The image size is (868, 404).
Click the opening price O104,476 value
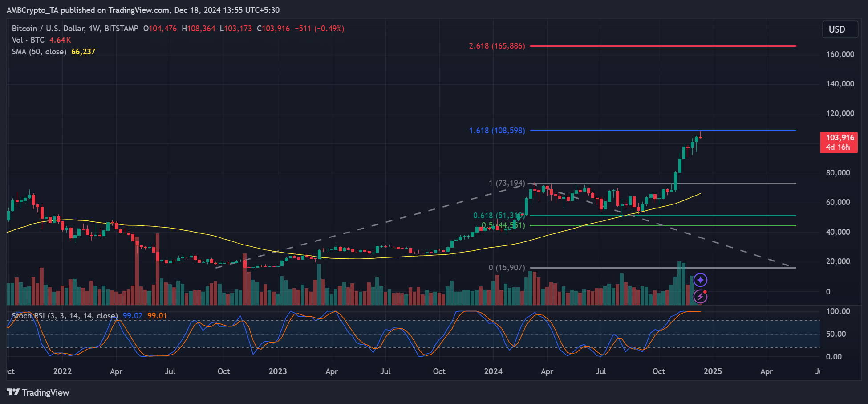coord(160,29)
